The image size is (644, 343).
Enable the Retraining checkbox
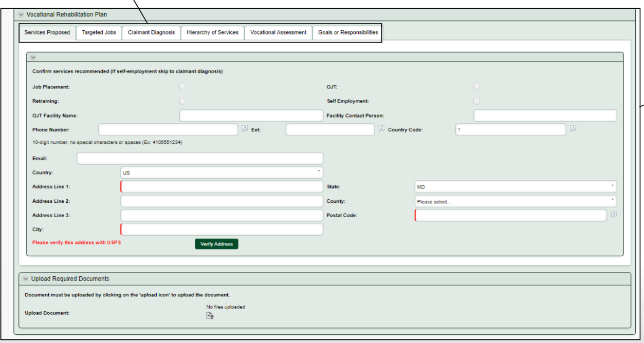pos(182,101)
